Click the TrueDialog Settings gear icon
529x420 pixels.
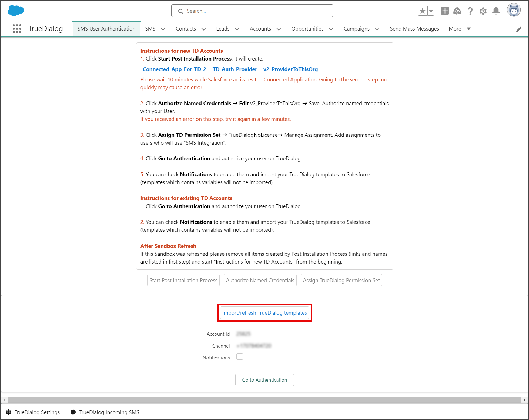[9, 412]
